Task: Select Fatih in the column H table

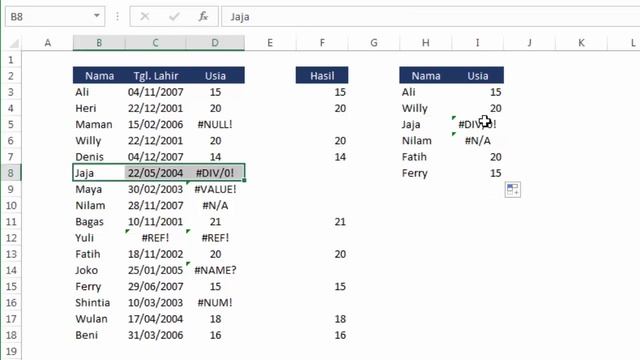Action: (426, 157)
